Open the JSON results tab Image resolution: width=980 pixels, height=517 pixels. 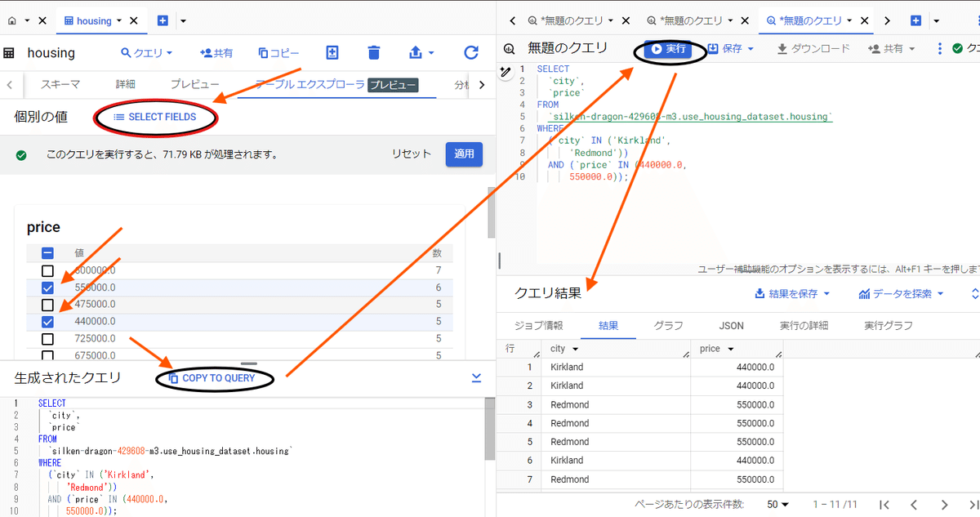731,325
